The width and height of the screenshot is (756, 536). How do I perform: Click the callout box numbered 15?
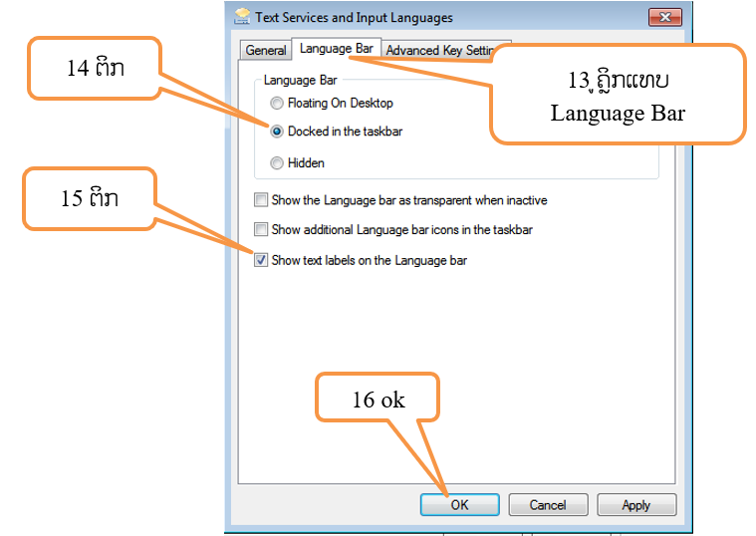point(89,197)
